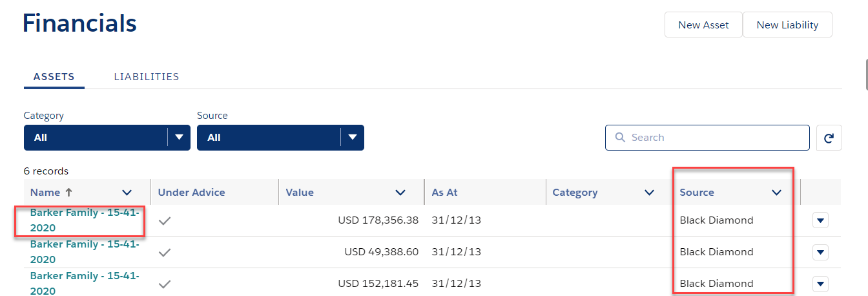Switch to the Liabilities tab
This screenshot has height=296, width=868.
147,76
